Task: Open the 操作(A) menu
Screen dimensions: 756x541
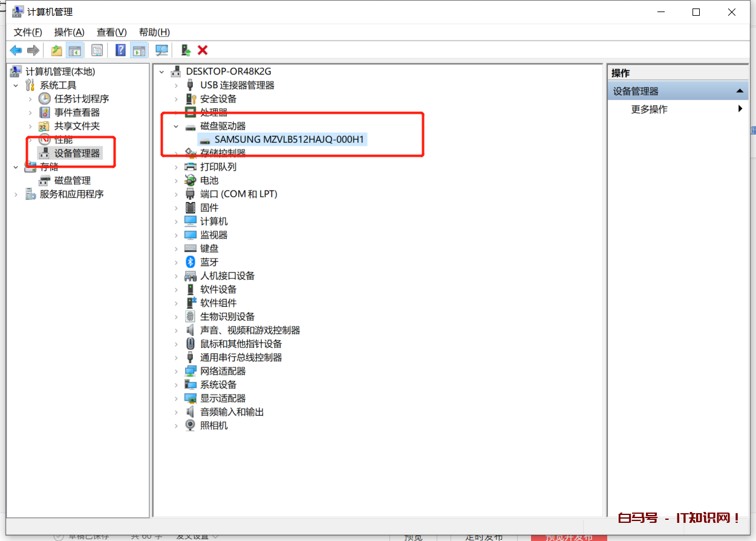Action: tap(69, 32)
